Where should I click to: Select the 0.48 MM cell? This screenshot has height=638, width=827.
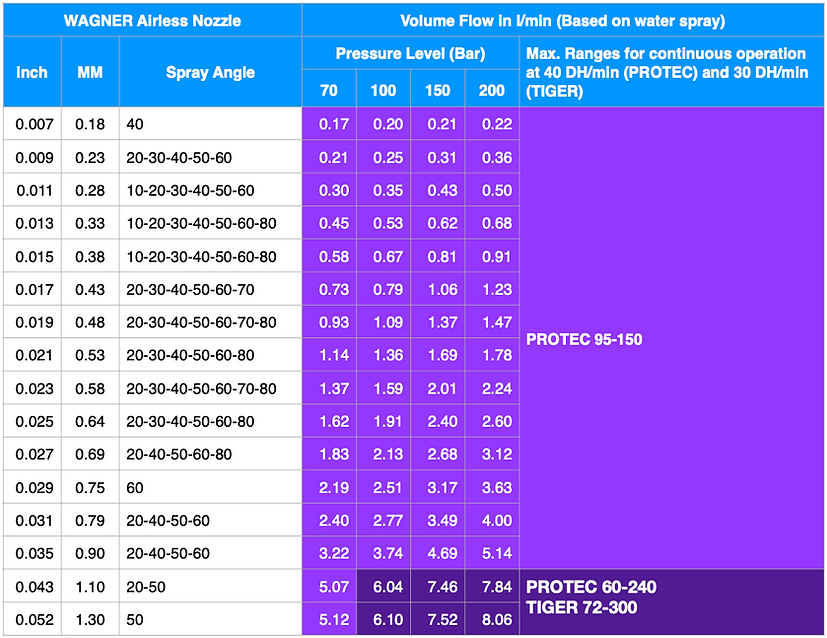pos(90,322)
